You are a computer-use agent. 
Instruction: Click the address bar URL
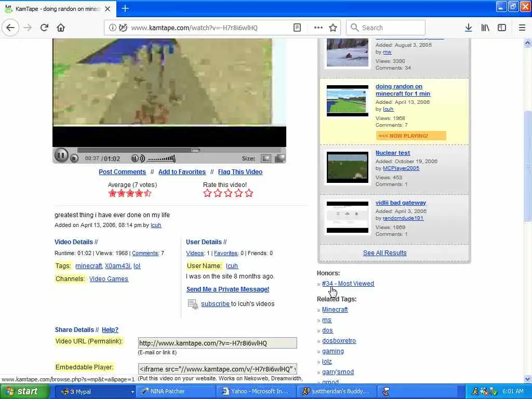[194, 28]
